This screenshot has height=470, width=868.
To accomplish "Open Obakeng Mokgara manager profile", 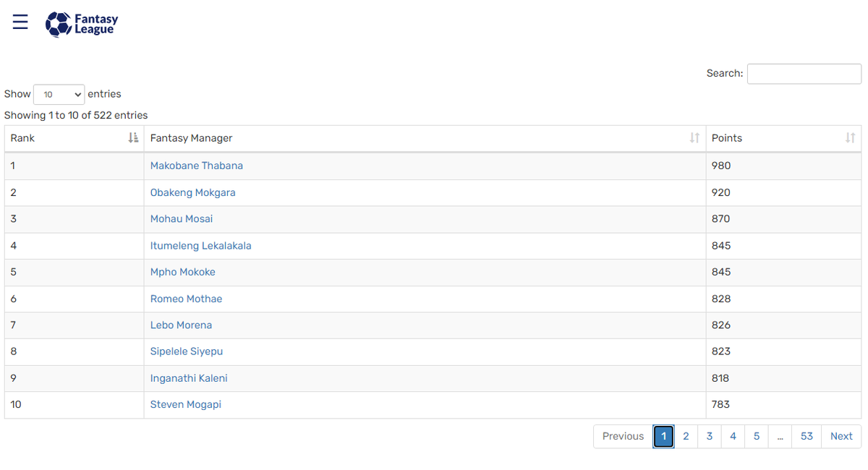I will point(193,192).
